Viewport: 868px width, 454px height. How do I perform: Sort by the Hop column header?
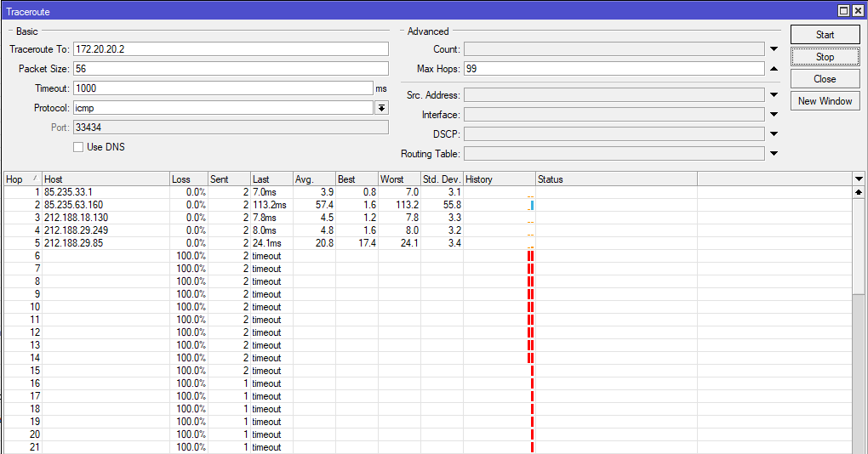[23, 179]
